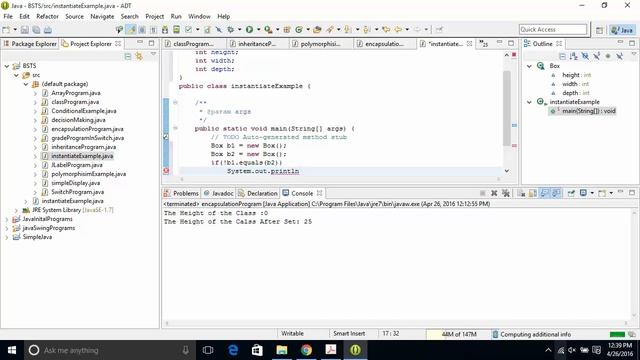Select SwitchProgram.java in the tree
Screen dimensions: 640x360
pos(78,192)
